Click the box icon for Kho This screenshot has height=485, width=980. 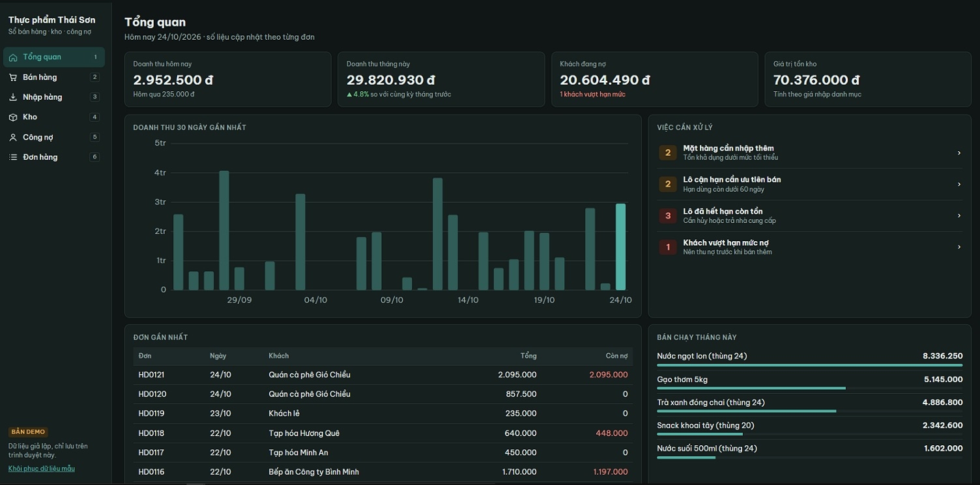(13, 117)
